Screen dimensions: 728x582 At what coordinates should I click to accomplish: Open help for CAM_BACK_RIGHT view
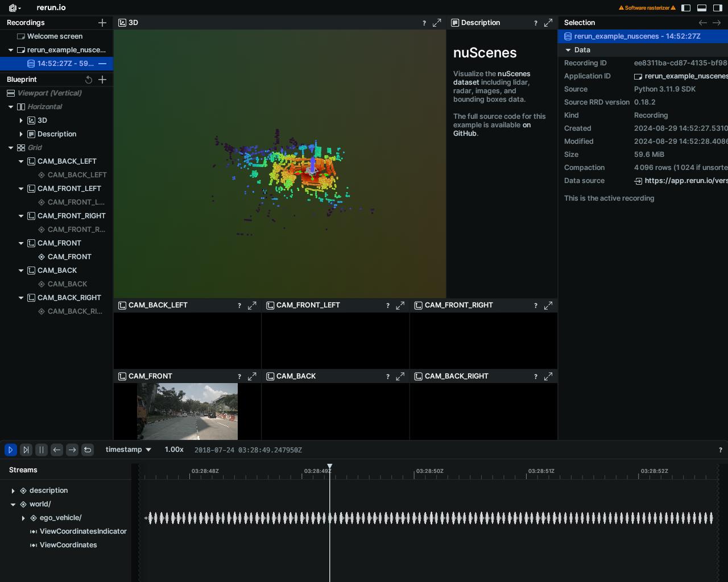(x=535, y=377)
